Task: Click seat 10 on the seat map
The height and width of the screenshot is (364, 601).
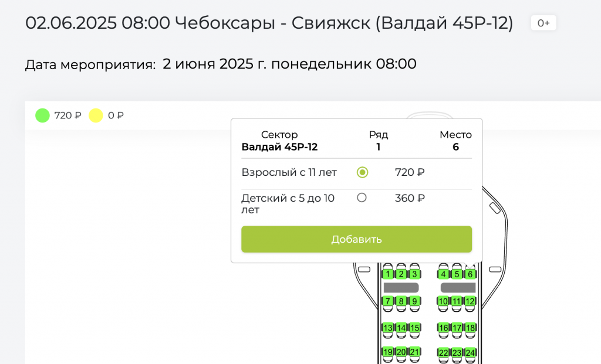Action: coord(443,301)
